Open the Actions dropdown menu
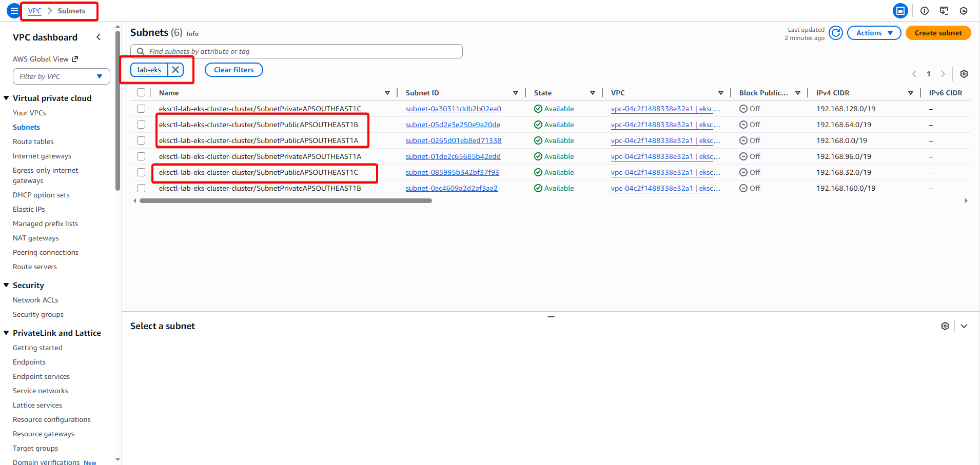The height and width of the screenshot is (465, 980). [874, 33]
